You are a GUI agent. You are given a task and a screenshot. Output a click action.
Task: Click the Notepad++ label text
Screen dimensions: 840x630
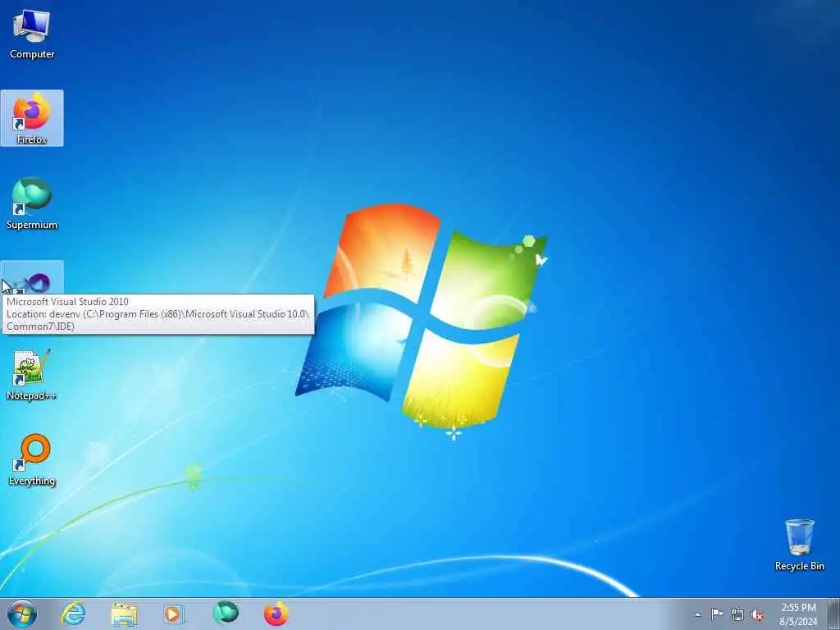click(x=32, y=395)
